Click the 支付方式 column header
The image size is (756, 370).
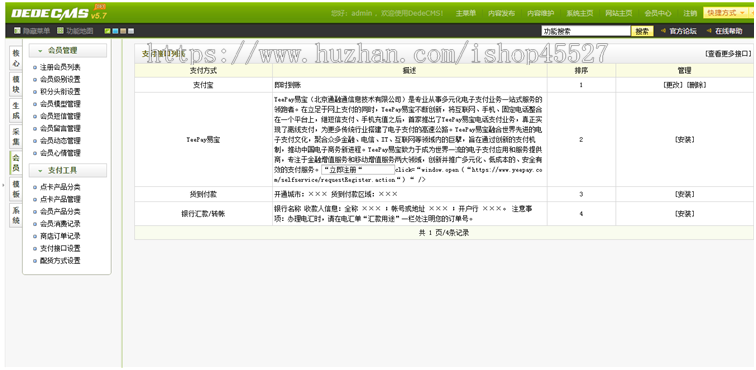tap(203, 70)
